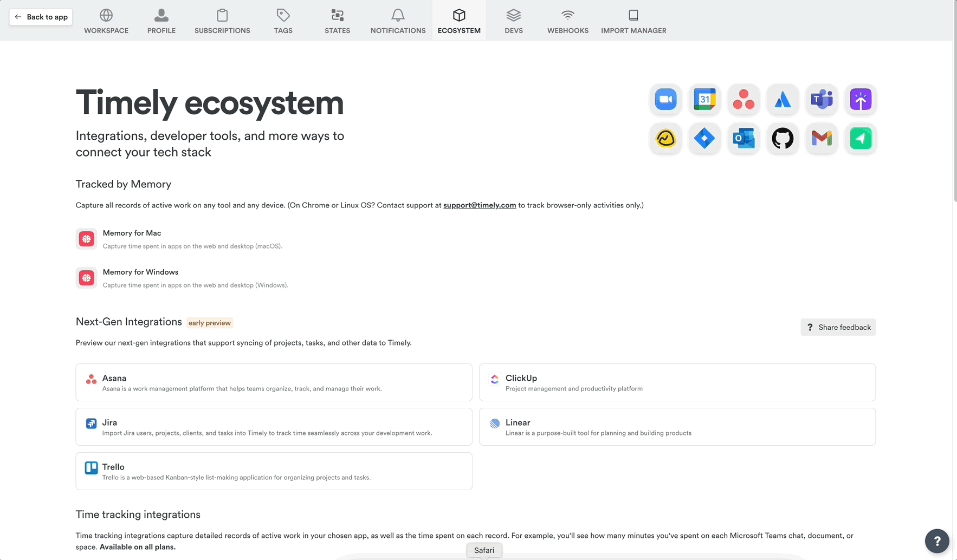Viewport: 957px width, 560px height.
Task: Open the help question mark button
Action: coord(936,541)
